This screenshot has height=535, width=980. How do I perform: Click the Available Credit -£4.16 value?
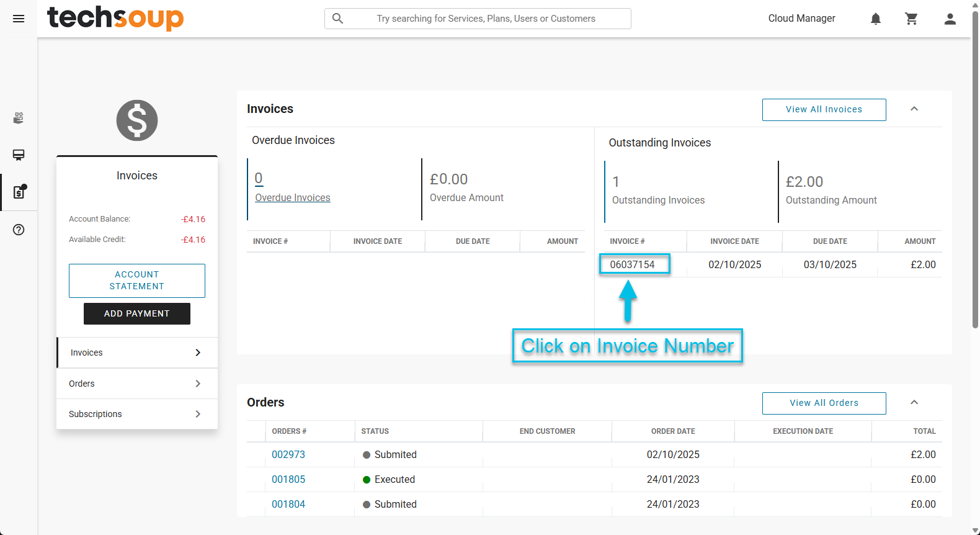193,240
